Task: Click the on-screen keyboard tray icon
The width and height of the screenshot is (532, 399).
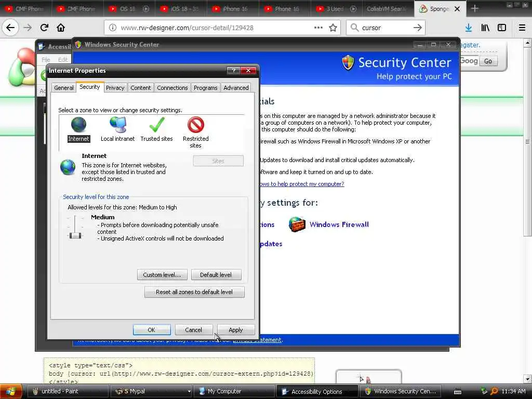Action: point(458,392)
